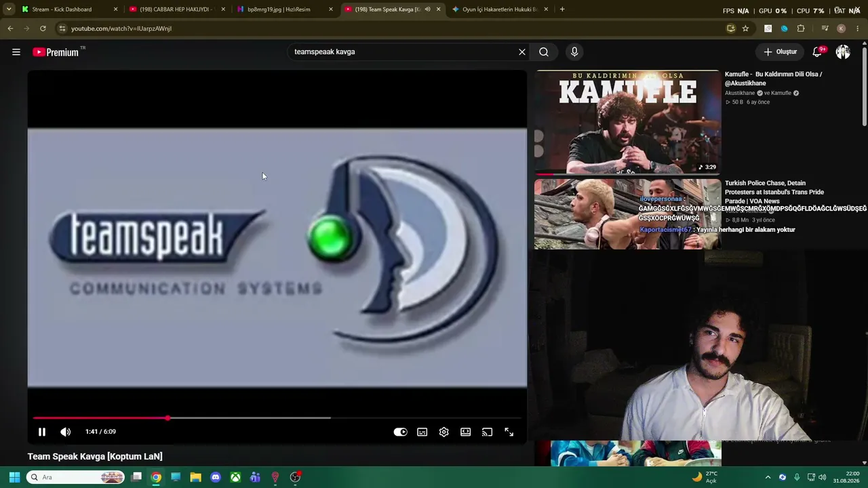868x488 pixels.
Task: Open the taskbar weather widget 27°C
Action: pos(704,477)
